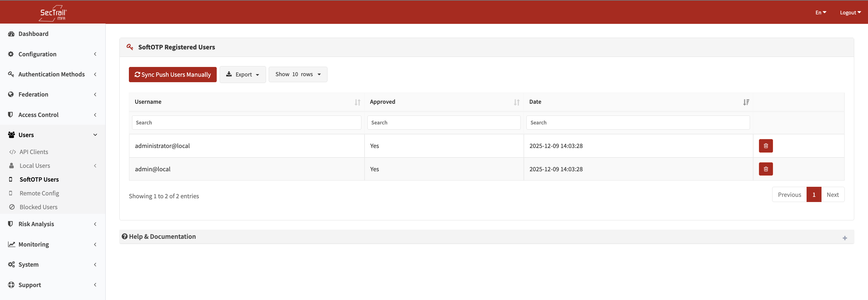Click Sync Push Users Manually button

click(173, 74)
